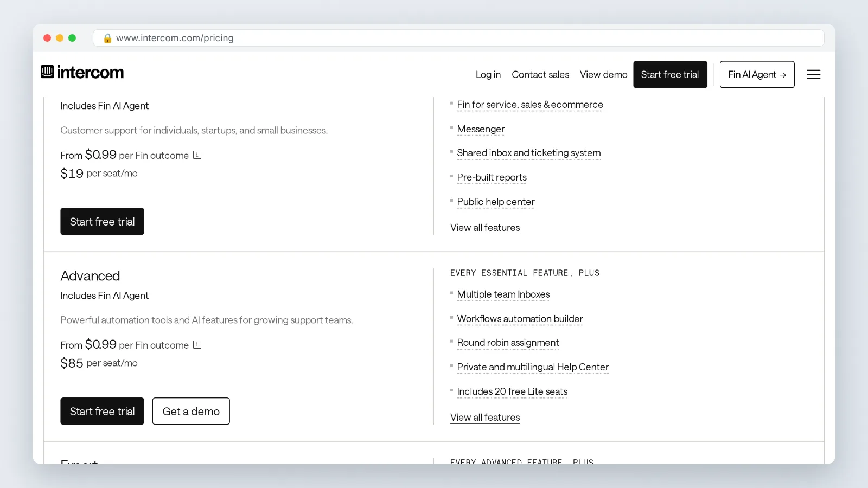Click Public help center feature

496,202
